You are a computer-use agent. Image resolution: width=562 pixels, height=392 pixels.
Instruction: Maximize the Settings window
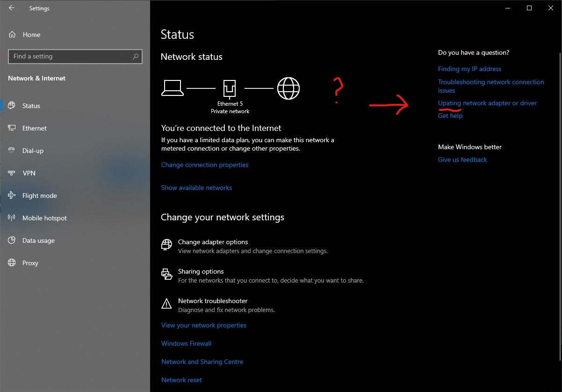[529, 8]
